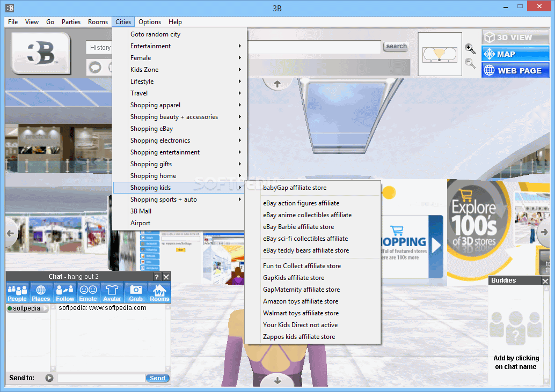Image resolution: width=555 pixels, height=392 pixels.
Task: Open the Help menu
Action: coord(175,22)
